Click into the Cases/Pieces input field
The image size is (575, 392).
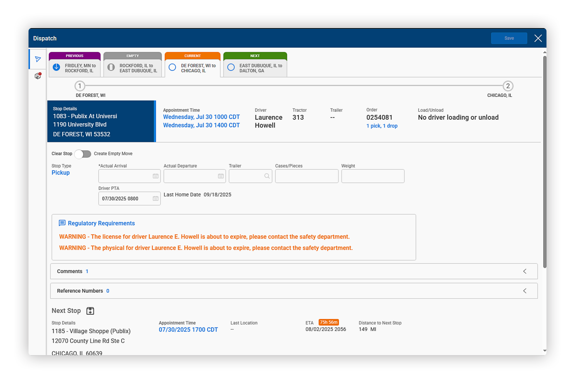click(307, 176)
